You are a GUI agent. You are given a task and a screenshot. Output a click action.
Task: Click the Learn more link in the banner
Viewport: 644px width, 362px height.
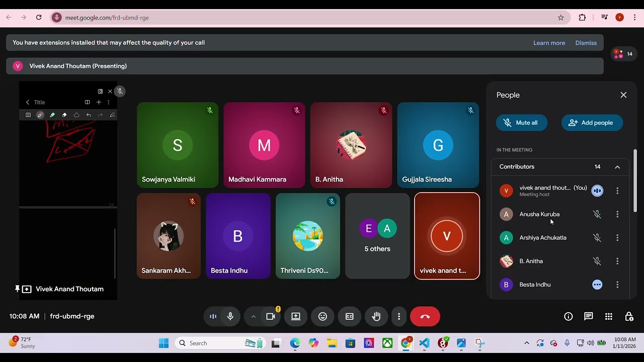[549, 43]
